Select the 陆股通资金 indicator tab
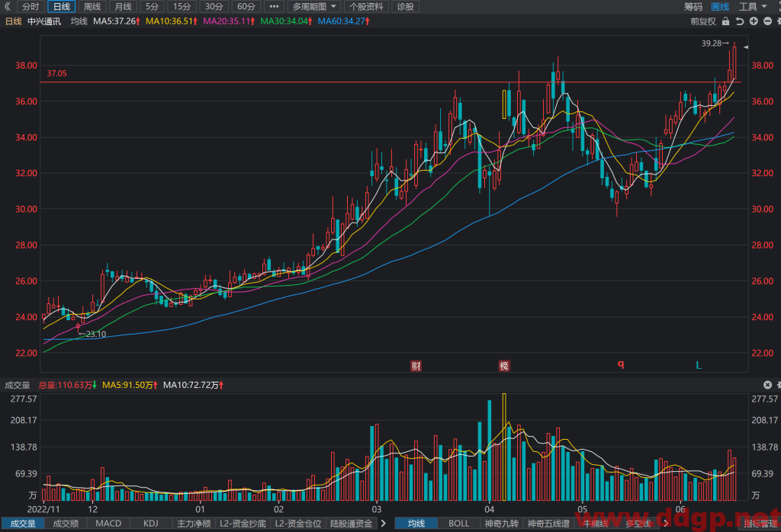Screen dimensions: 781x532 click(351, 524)
